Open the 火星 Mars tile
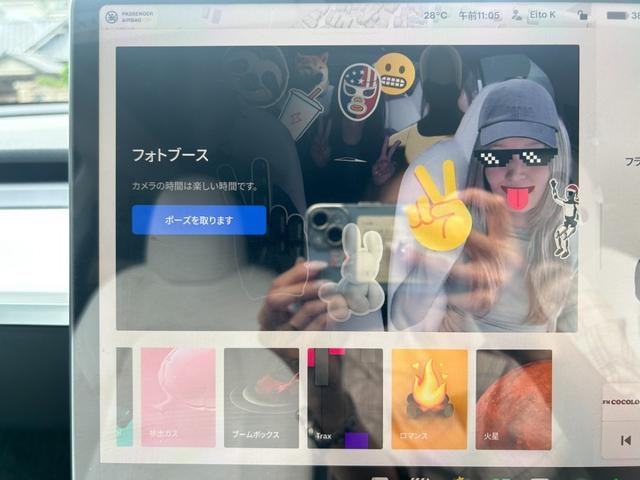Screen dimensions: 640x480 [514, 400]
